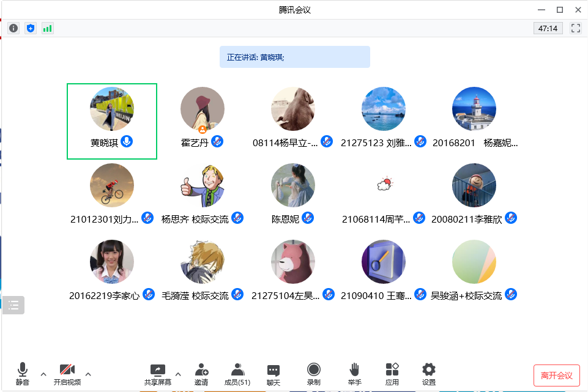The height and width of the screenshot is (392, 588).
Task: Open the 邀请 invite icon
Action: click(201, 374)
